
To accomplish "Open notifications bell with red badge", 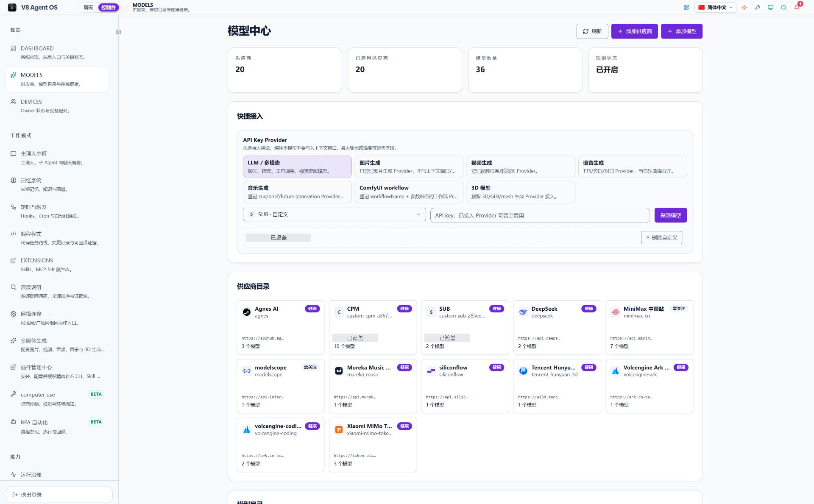I will [797, 7].
